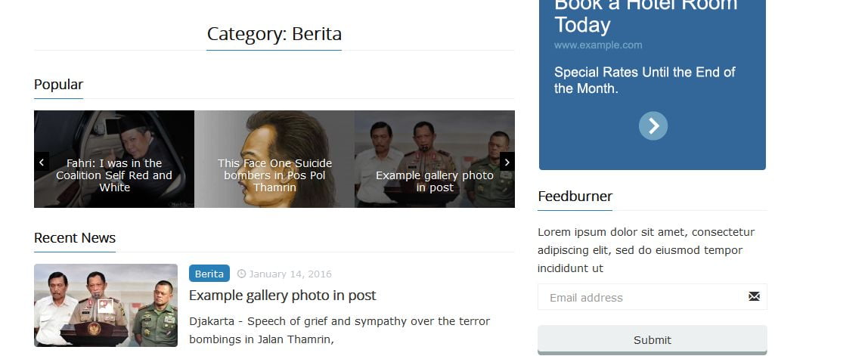Click the Special Rates ad text

tap(645, 80)
